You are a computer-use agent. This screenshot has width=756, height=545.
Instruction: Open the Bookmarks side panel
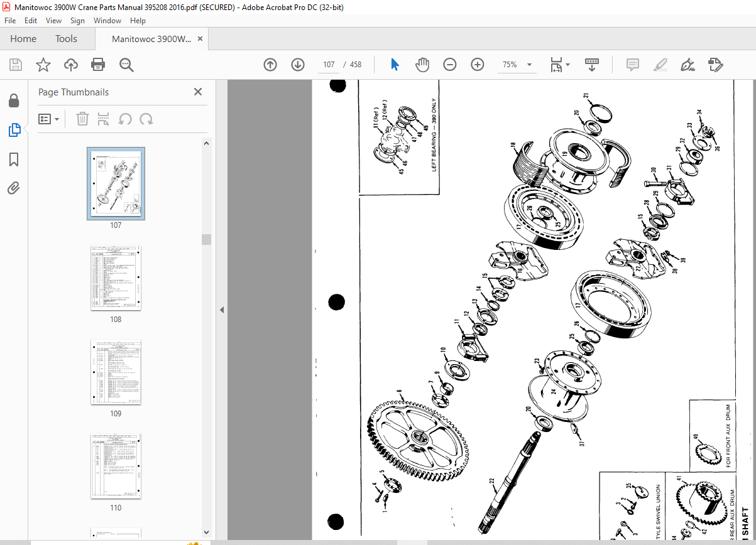click(14, 159)
